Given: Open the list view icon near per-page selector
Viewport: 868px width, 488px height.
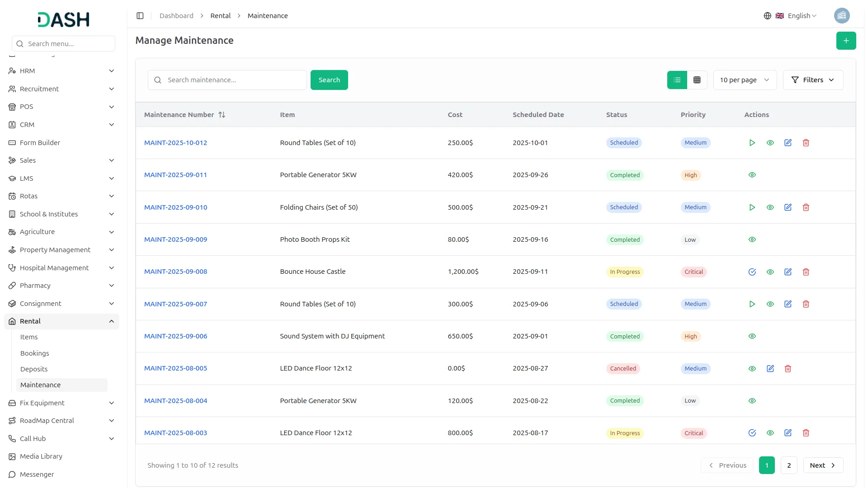Looking at the screenshot, I should (x=676, y=80).
